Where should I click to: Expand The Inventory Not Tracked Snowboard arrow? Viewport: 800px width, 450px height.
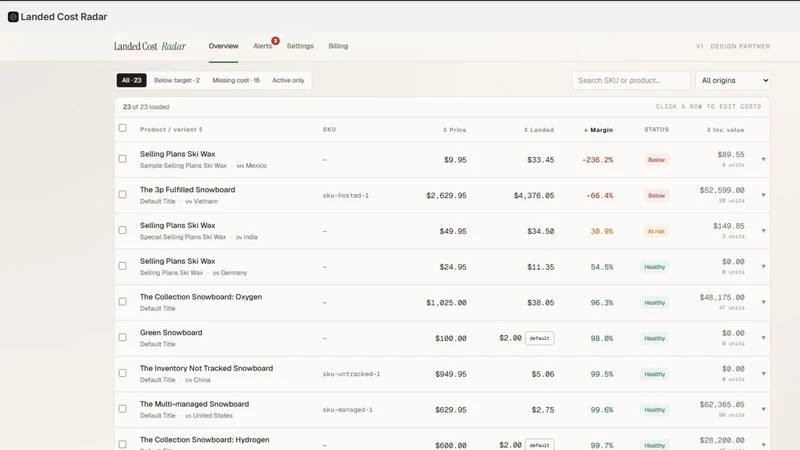[x=763, y=374]
